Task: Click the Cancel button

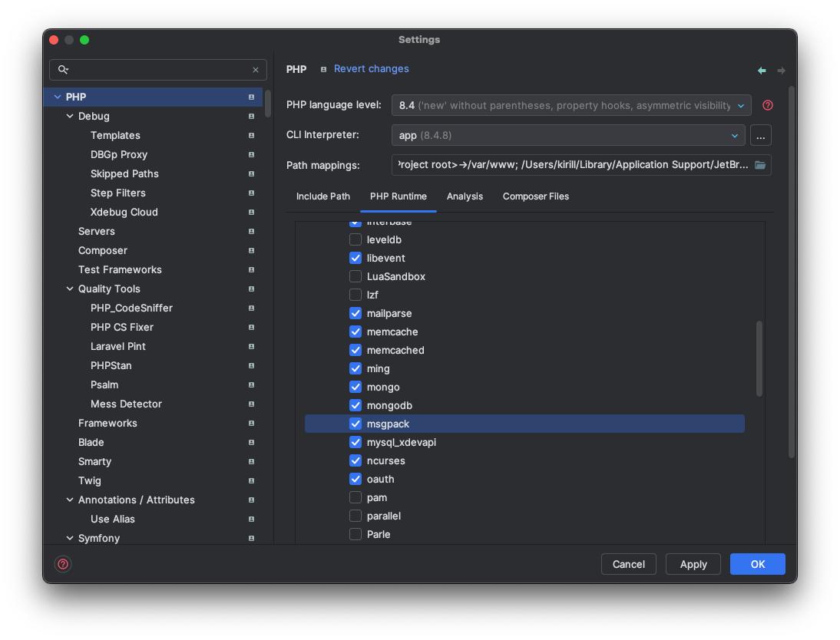Action: (x=628, y=564)
